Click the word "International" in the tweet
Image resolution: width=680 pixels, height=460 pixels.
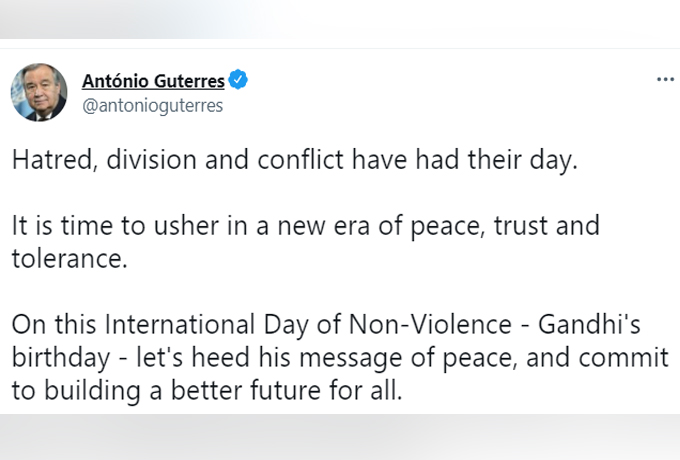[180, 324]
